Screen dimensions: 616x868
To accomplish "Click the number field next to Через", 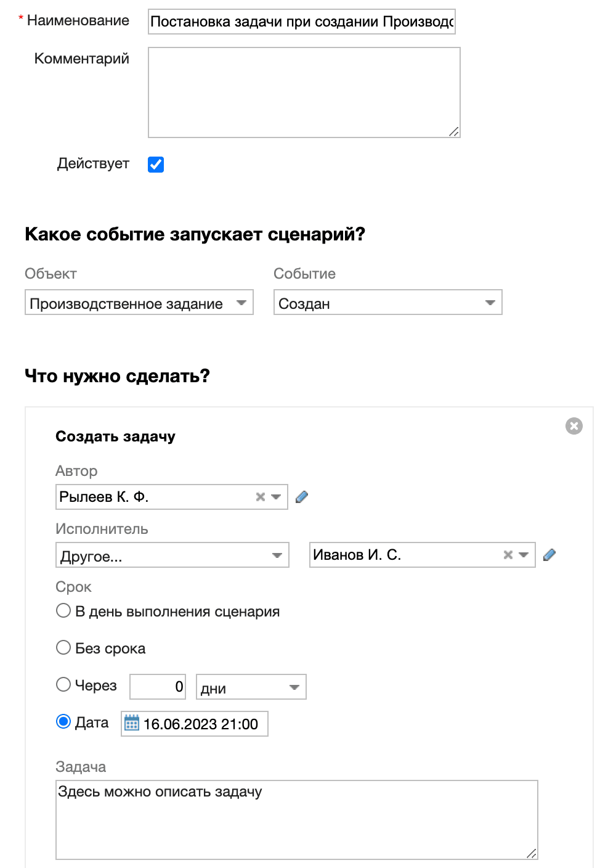I will coord(157,686).
